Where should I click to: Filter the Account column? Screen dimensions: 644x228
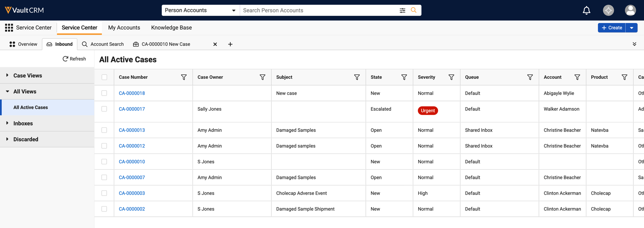click(577, 77)
